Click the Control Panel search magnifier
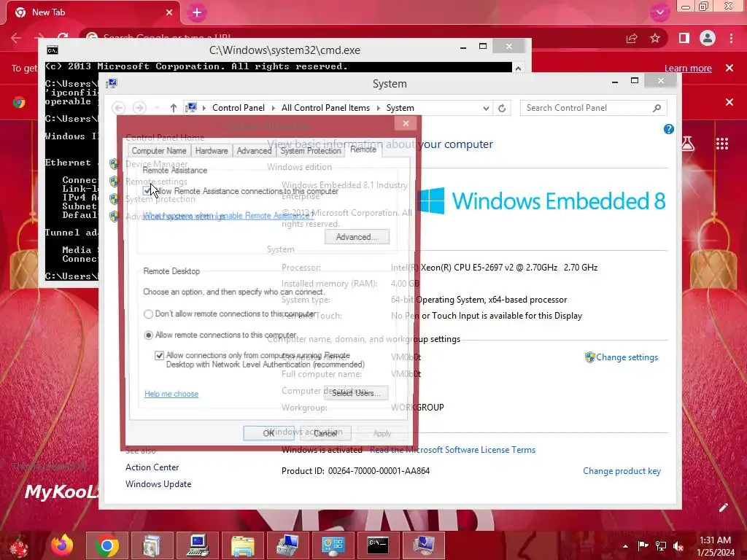 click(x=657, y=108)
